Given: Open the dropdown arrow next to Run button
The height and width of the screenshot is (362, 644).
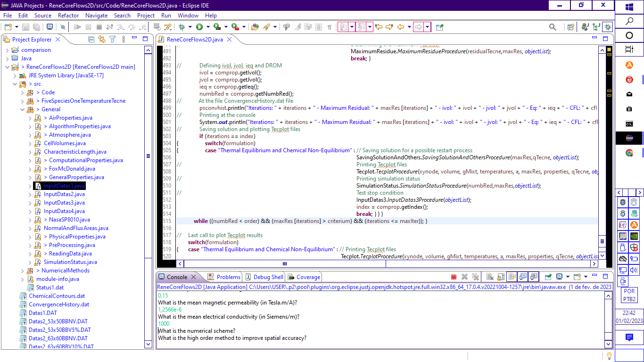Looking at the screenshot, I should click(208, 27).
